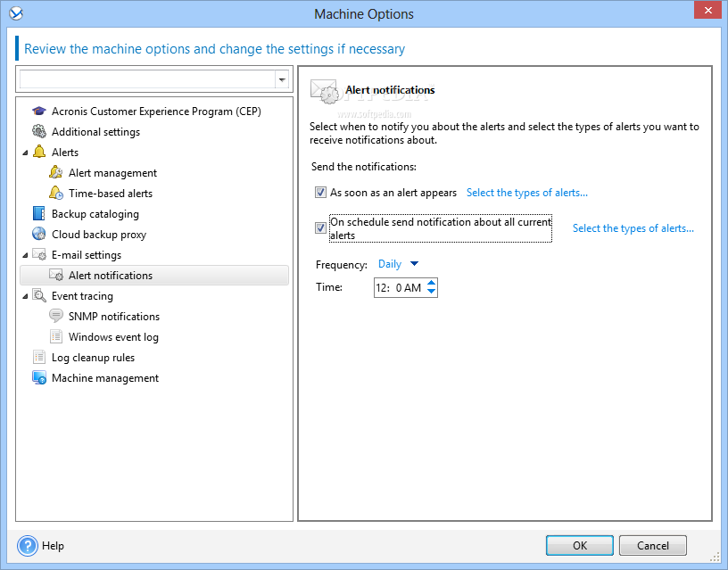Click the blue question mark Help icon
The height and width of the screenshot is (570, 728).
(28, 546)
